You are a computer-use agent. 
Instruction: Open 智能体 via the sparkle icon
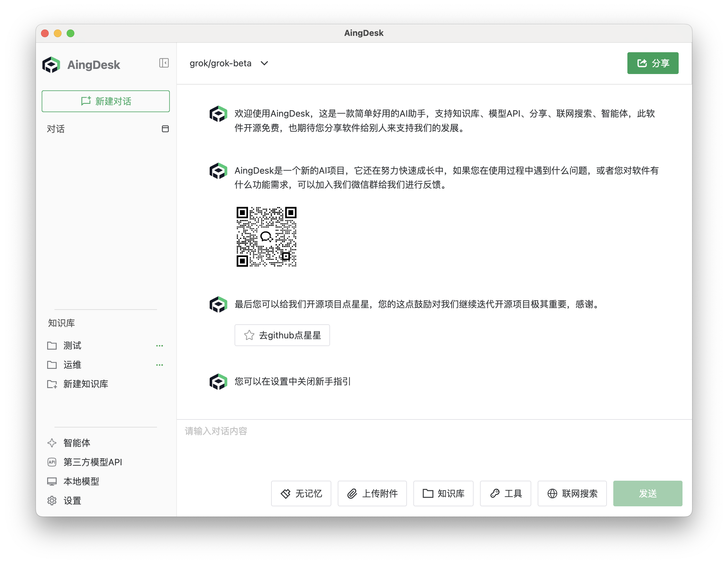pos(52,443)
